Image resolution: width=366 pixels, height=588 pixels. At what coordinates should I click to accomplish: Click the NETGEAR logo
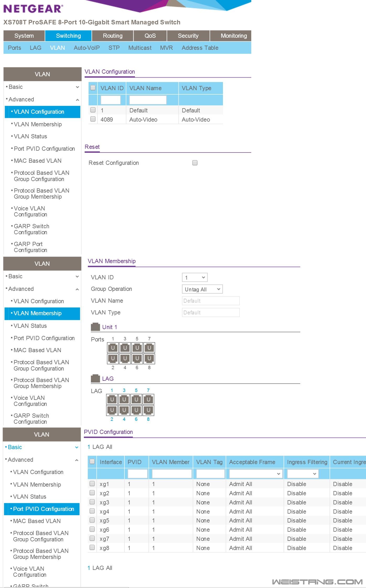[x=33, y=9]
